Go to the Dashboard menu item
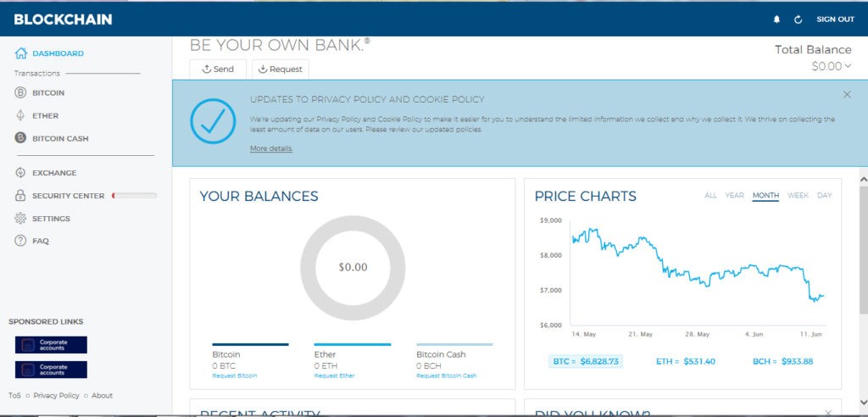868x417 pixels. point(58,53)
